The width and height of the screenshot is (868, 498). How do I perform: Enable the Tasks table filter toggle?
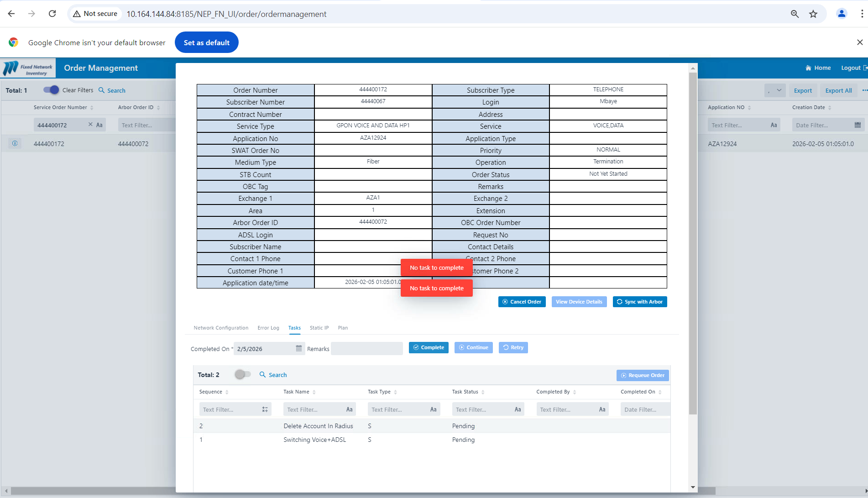242,375
